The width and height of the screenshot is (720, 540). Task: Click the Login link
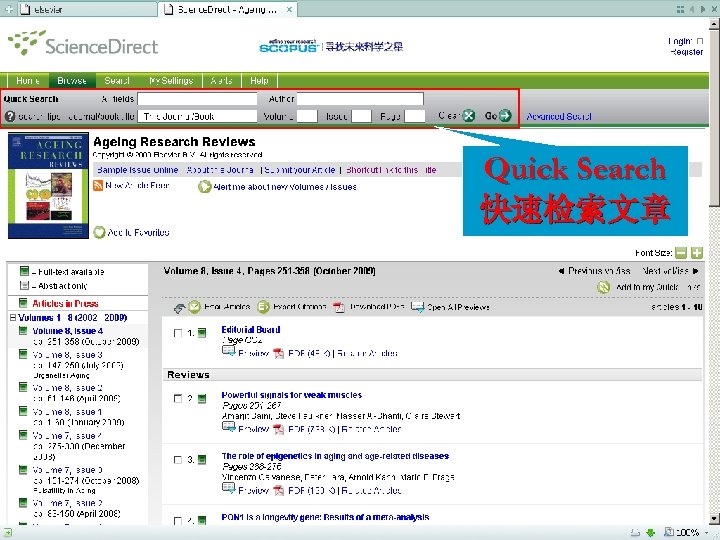[x=680, y=41]
